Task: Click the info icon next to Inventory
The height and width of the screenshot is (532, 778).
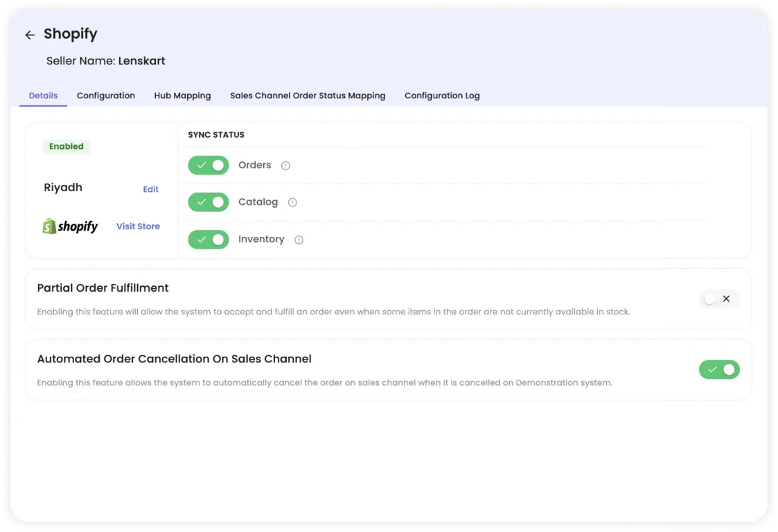Action: click(299, 240)
